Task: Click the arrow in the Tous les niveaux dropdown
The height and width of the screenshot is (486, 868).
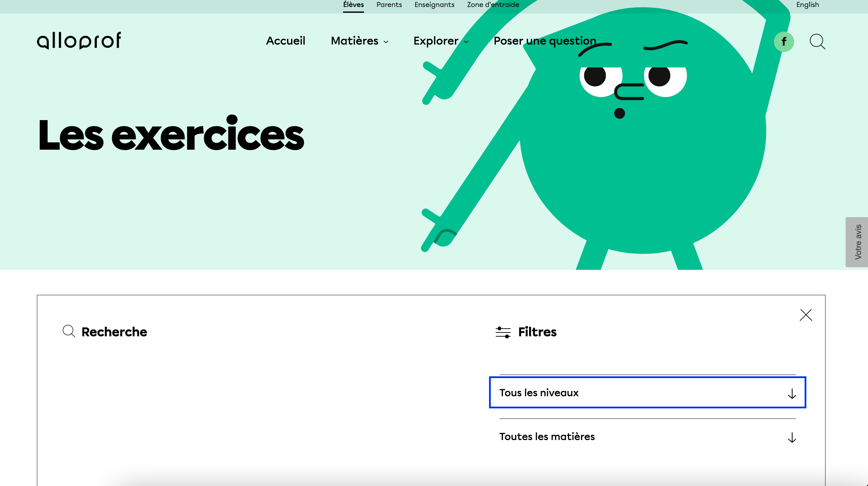Action: point(792,393)
